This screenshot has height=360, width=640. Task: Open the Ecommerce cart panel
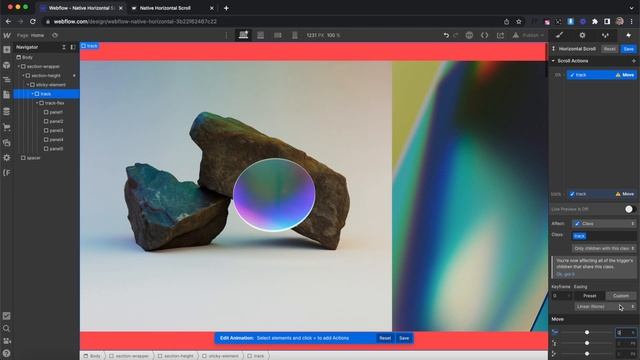tap(7, 127)
